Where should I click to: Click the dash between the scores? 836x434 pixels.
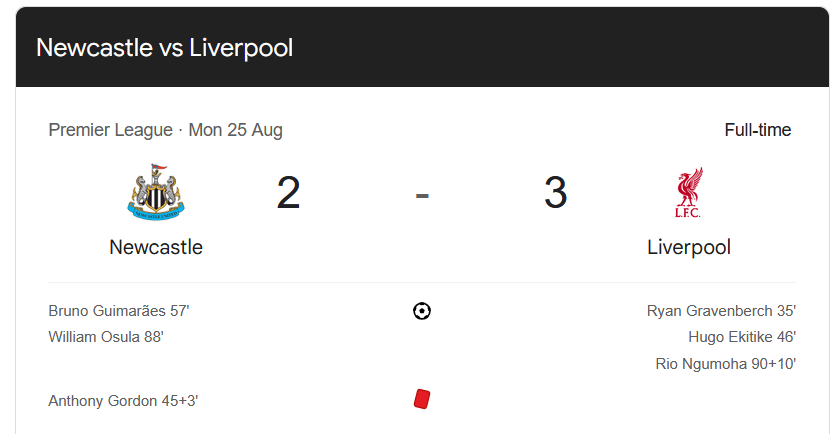pos(422,196)
